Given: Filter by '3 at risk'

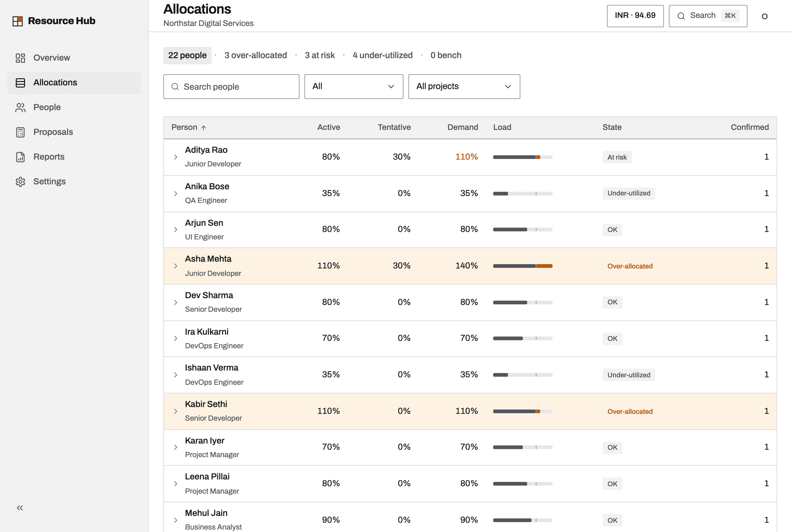Looking at the screenshot, I should [320, 55].
